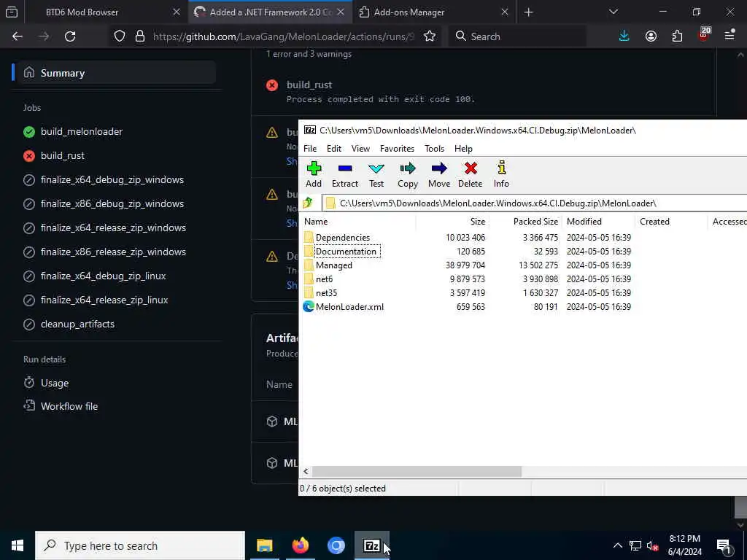Go up one folder level in 7-Zip

(x=308, y=203)
